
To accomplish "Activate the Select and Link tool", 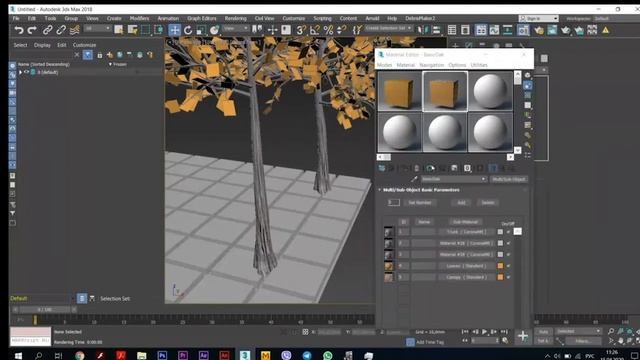I will click(47, 30).
